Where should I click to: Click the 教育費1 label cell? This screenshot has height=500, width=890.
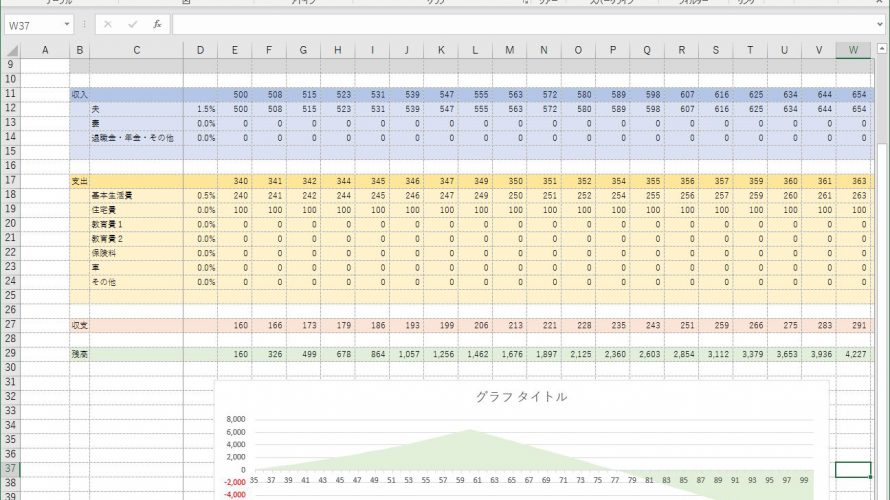point(136,224)
